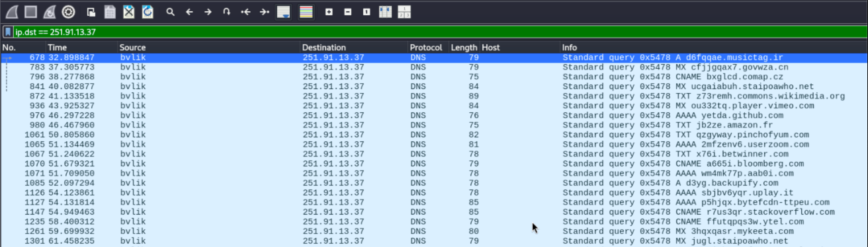
Task: Find a packet with magnifier icon
Action: coord(171,12)
